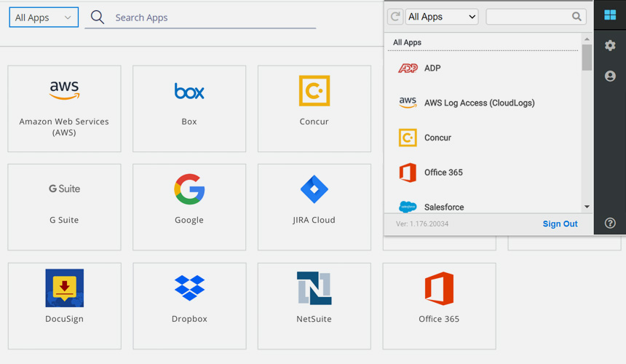This screenshot has width=626, height=364.
Task: Click the version text Ver: 1.176.20034
Action: pos(422,224)
